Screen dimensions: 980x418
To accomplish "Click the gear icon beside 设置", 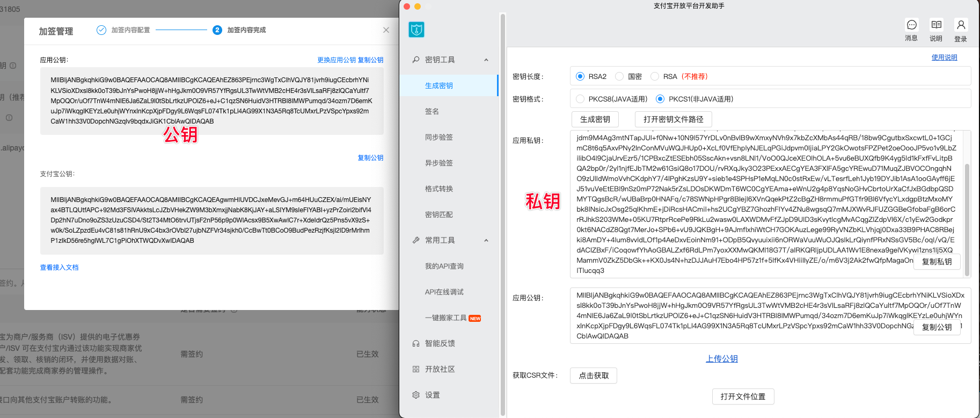I will (x=416, y=395).
